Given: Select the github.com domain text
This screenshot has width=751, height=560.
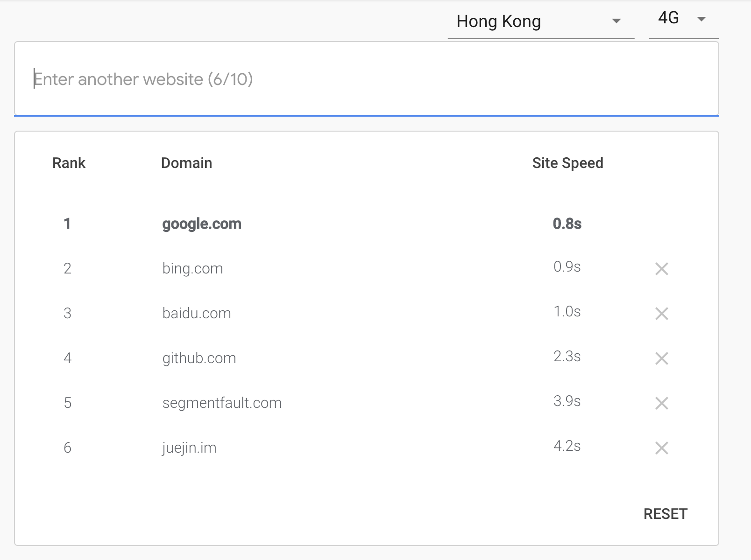Looking at the screenshot, I should 199,358.
